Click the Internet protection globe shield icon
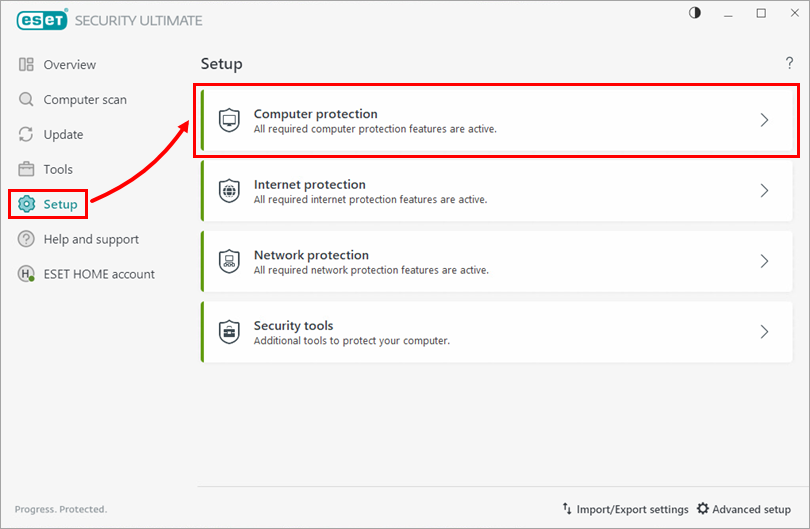Image resolution: width=810 pixels, height=529 pixels. (229, 191)
